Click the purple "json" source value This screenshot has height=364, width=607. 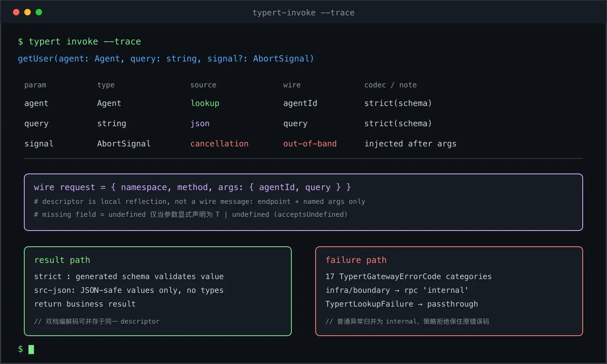(200, 124)
